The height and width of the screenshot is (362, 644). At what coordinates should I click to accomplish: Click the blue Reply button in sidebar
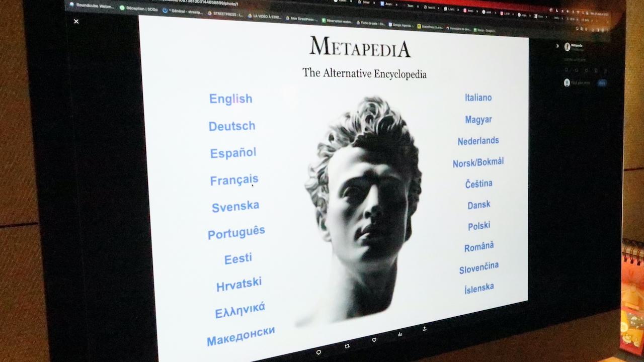[x=602, y=83]
